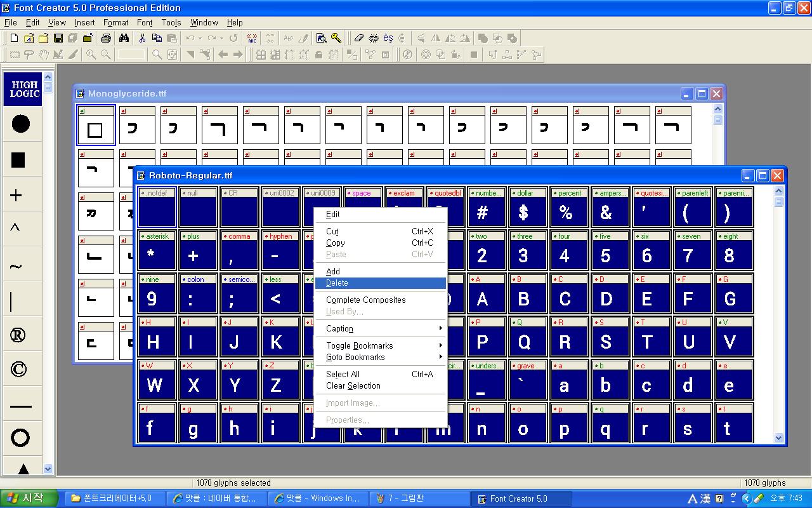Click the Save floppy disk toolbar icon
Image resolution: width=812 pixels, height=508 pixels.
click(58, 38)
